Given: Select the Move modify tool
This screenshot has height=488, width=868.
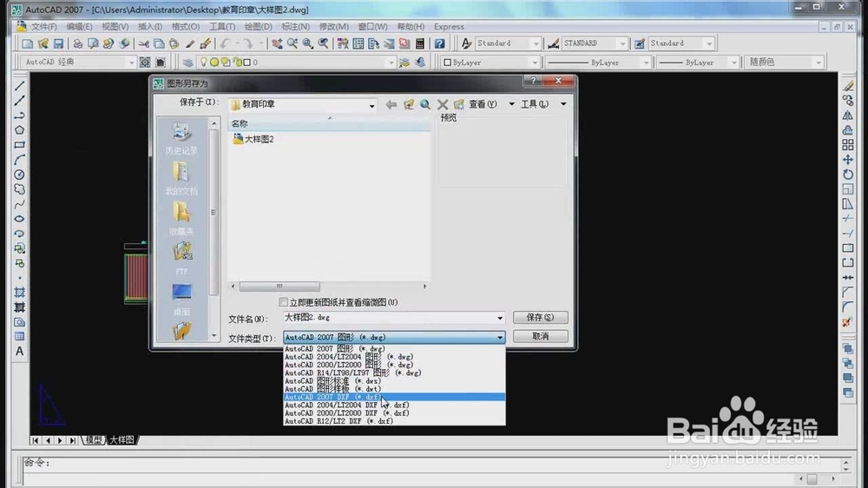Looking at the screenshot, I should [847, 160].
